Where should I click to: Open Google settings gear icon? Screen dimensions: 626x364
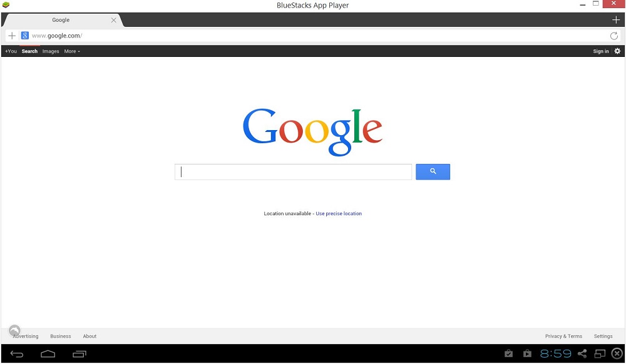coord(617,51)
